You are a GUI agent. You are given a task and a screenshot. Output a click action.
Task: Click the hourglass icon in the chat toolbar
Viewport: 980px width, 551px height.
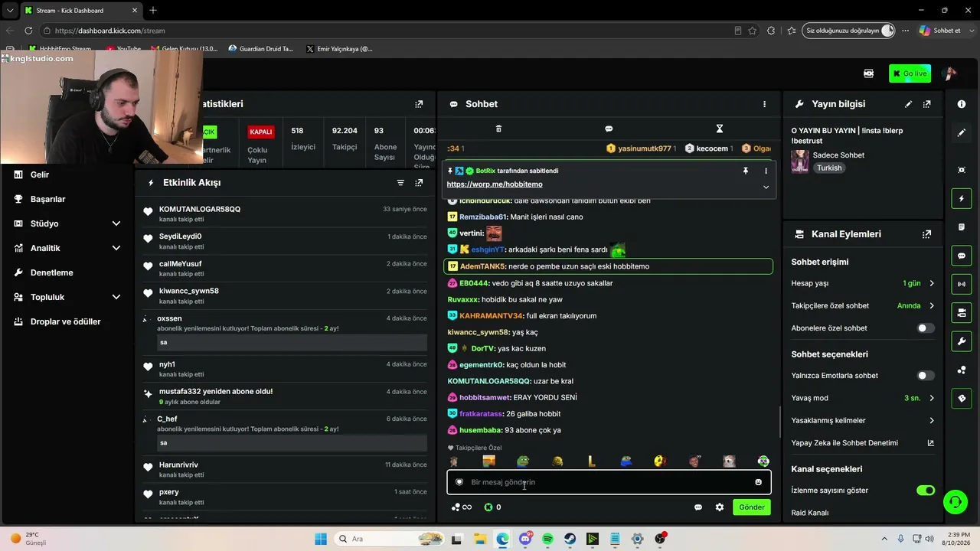point(719,129)
